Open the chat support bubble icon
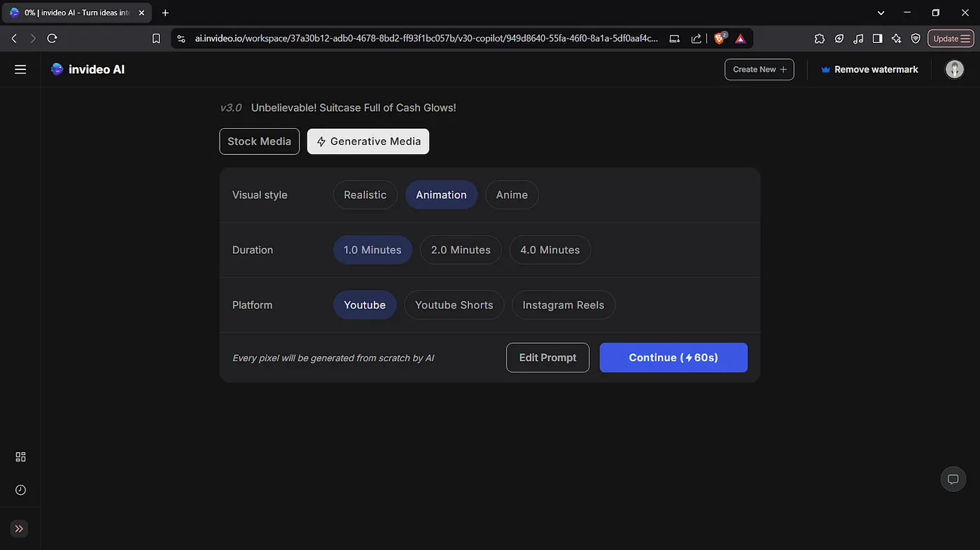 [953, 479]
